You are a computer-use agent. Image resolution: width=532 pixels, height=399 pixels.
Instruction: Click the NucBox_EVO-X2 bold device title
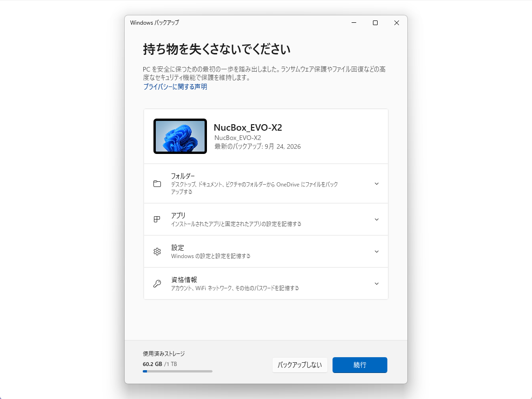[x=248, y=127]
